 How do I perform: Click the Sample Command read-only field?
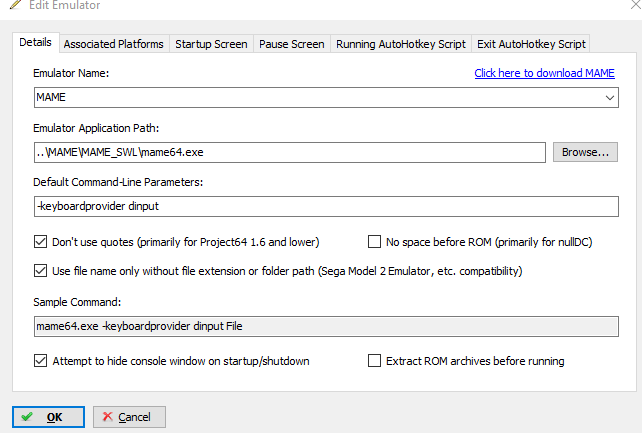pyautogui.click(x=326, y=327)
